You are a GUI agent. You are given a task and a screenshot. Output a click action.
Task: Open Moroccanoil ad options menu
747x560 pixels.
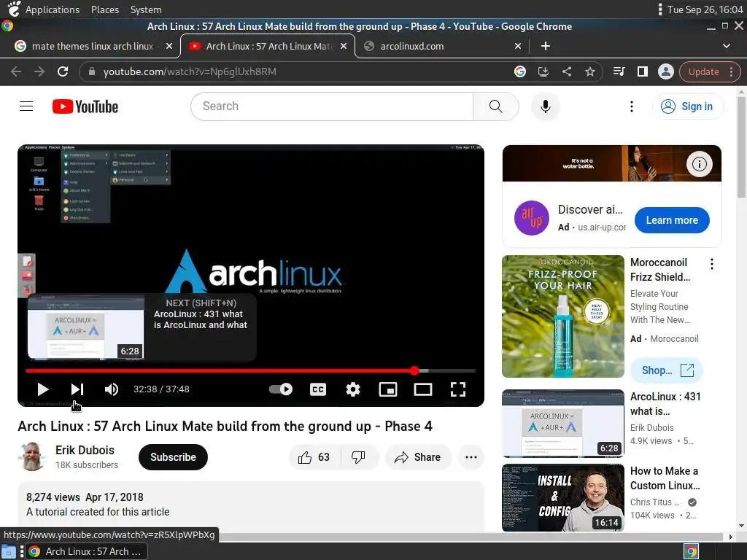tap(712, 264)
